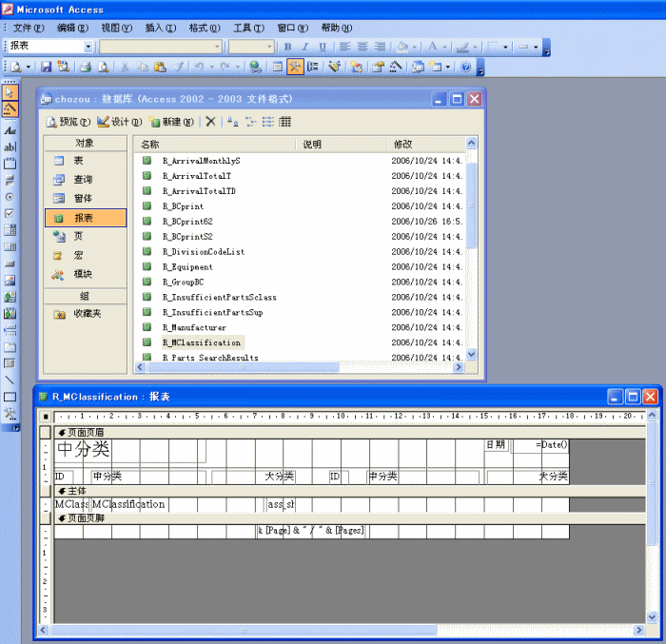
Task: Open the 编辑 menu
Action: click(72, 28)
